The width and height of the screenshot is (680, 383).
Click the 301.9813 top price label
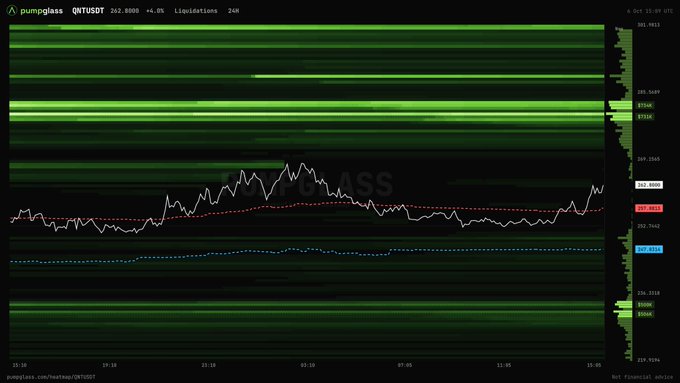(648, 25)
